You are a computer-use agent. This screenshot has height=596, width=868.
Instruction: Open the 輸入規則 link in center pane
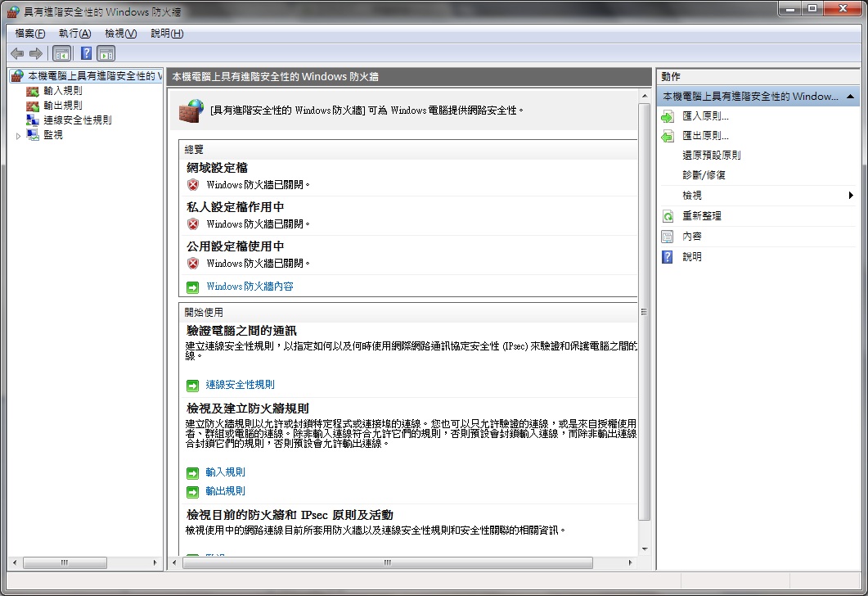coord(225,472)
